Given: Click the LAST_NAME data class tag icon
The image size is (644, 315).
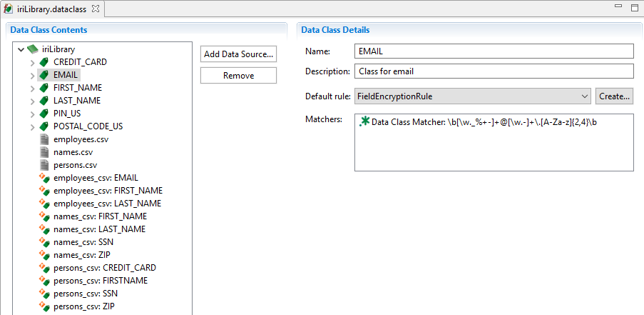Looking at the screenshot, I should click(x=44, y=101).
